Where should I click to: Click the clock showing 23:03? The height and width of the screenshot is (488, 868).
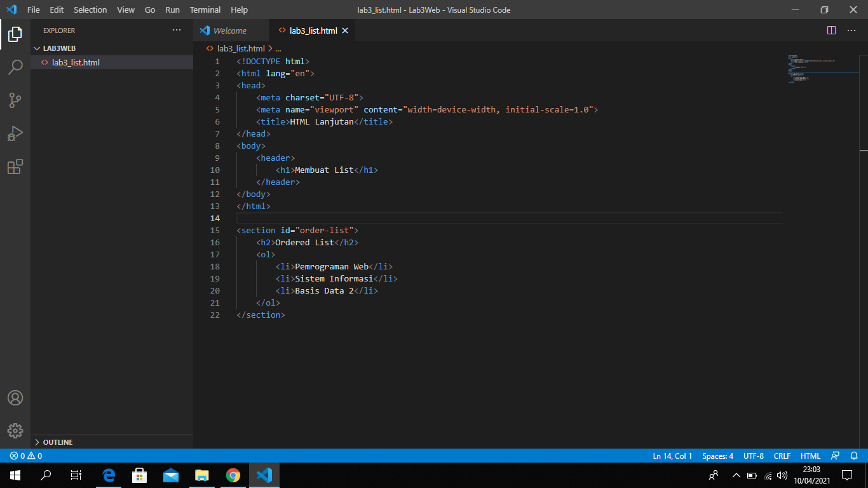[811, 470]
